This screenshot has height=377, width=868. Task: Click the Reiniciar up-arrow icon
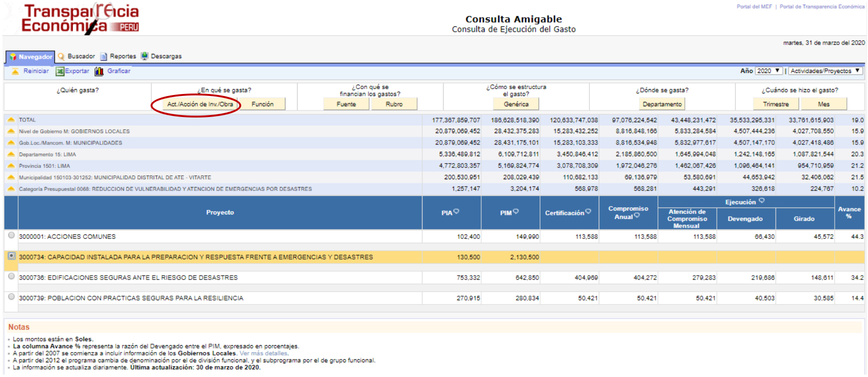point(15,71)
